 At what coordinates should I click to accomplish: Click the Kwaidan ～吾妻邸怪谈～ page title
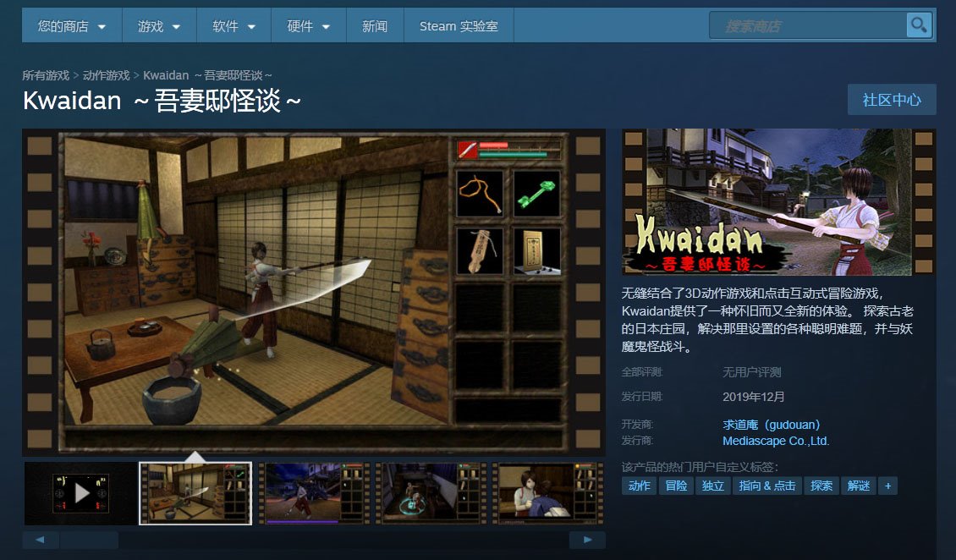click(162, 102)
